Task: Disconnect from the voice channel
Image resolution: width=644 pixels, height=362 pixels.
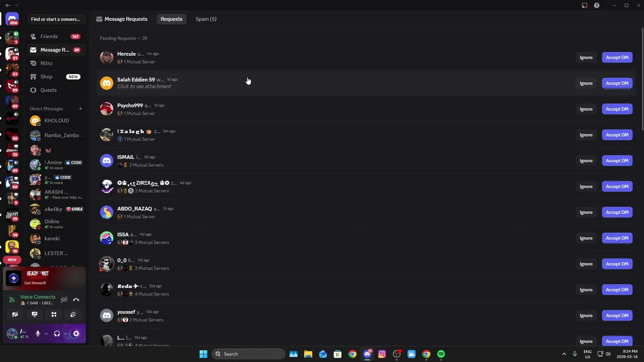Action: click(x=76, y=300)
